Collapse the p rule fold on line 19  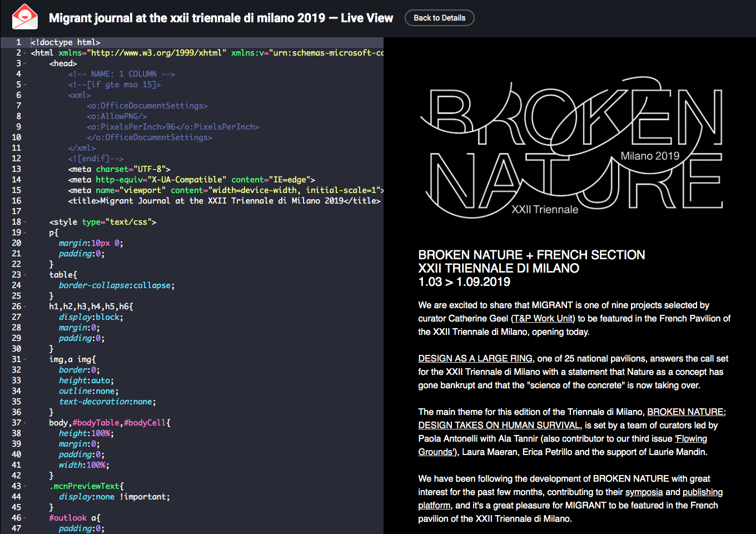[x=25, y=233]
